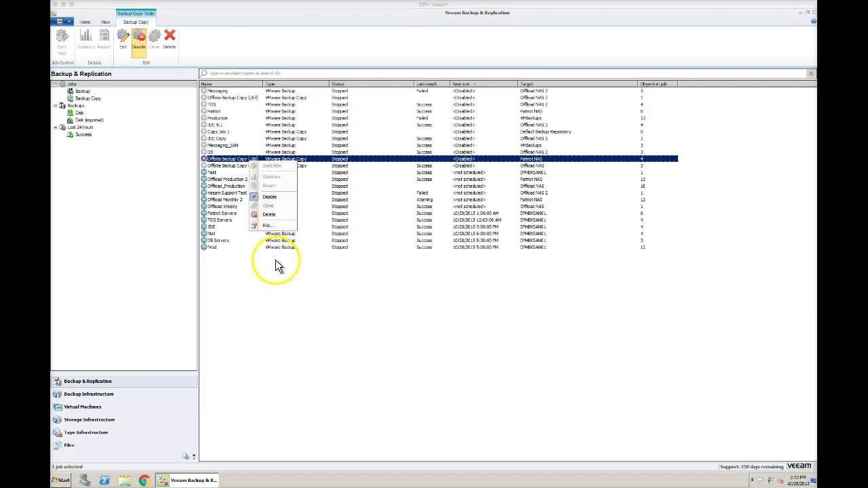Switch to the Home ribbon tab
The width and height of the screenshot is (868, 488).
click(85, 22)
